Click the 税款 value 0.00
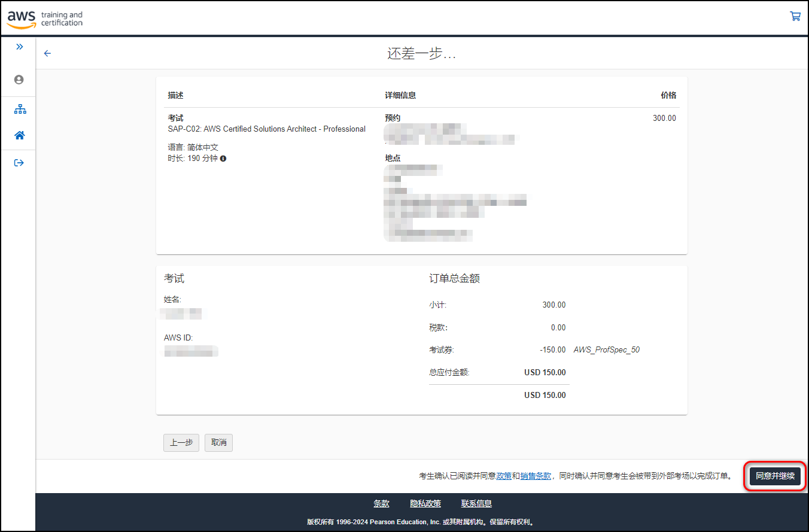 point(558,327)
